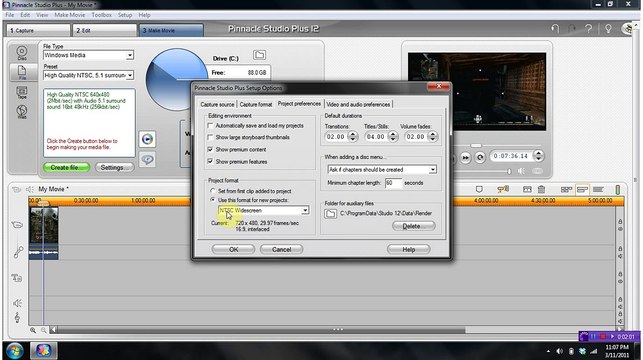
Task: Open Video and audio preferences tab
Action: tap(358, 105)
